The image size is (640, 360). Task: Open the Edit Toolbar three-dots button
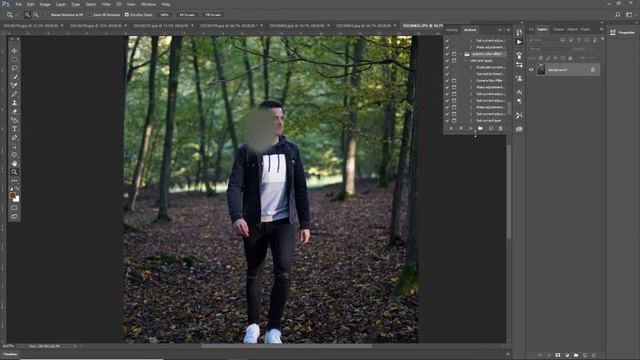(14, 180)
